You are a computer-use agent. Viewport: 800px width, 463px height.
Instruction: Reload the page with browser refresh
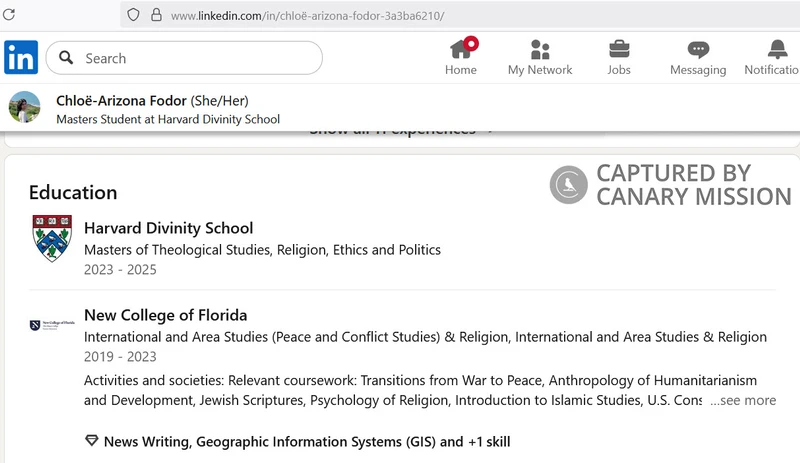(9, 15)
